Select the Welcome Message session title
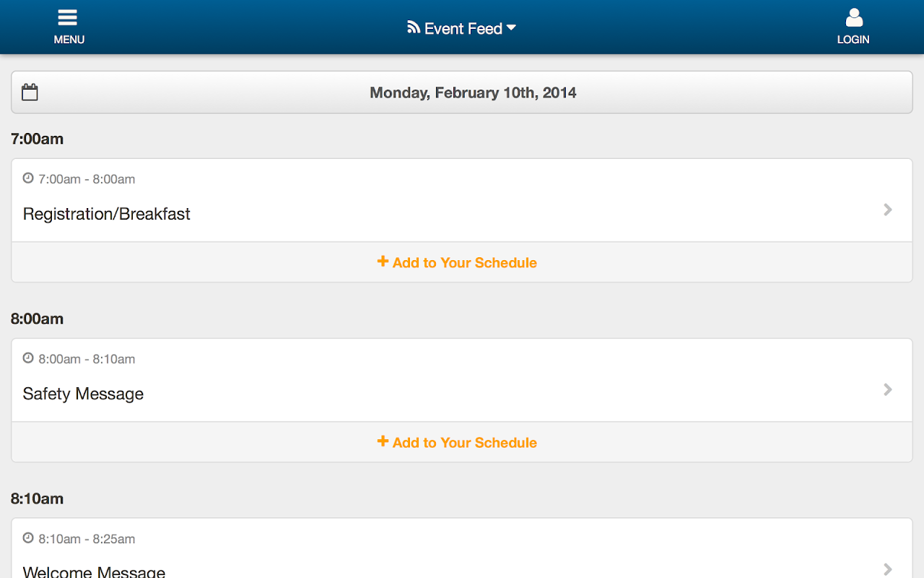Viewport: 924px width, 578px height. pyautogui.click(x=95, y=571)
